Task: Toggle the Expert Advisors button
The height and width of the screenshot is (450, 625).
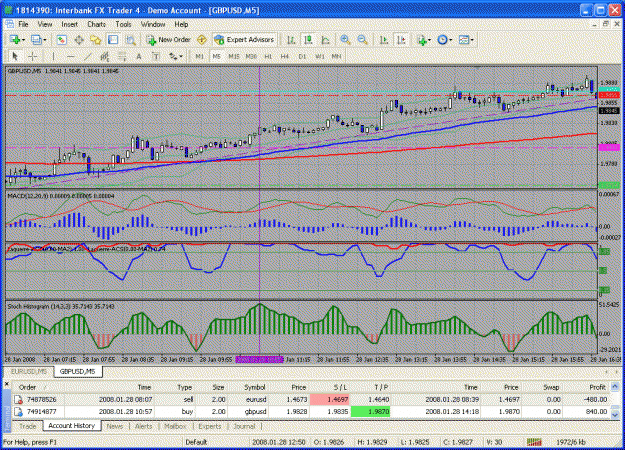Action: point(244,40)
